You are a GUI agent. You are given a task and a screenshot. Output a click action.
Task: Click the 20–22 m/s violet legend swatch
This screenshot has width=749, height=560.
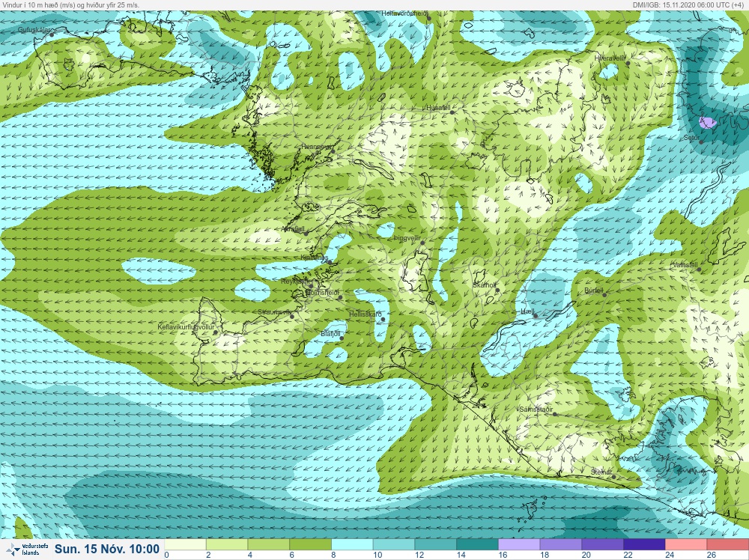coord(602,545)
